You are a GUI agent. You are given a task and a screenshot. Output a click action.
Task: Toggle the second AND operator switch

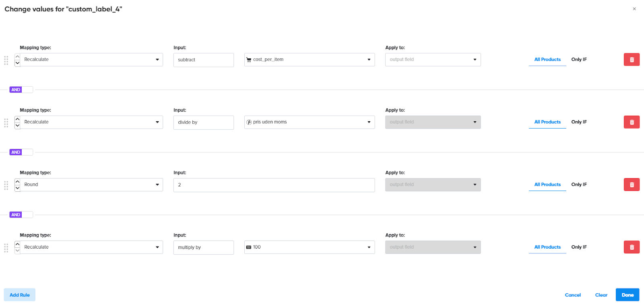pos(21,152)
